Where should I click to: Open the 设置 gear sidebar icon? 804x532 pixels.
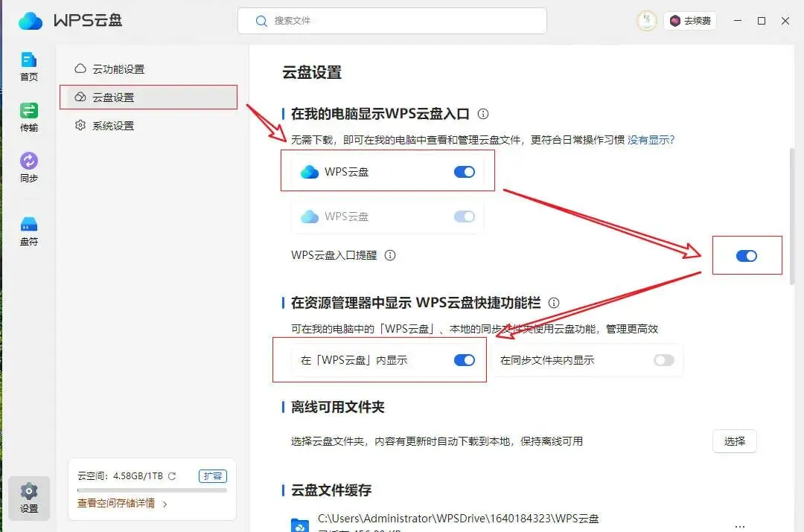29,498
